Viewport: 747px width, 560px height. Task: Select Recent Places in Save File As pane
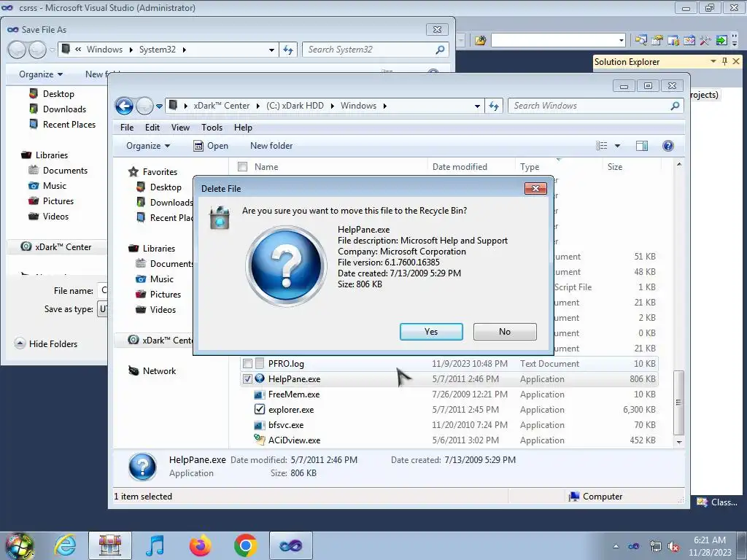click(x=69, y=124)
